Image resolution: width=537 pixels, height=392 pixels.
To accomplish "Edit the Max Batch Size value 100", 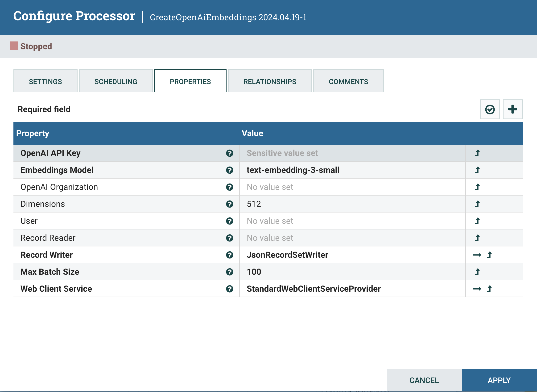I will coord(352,272).
